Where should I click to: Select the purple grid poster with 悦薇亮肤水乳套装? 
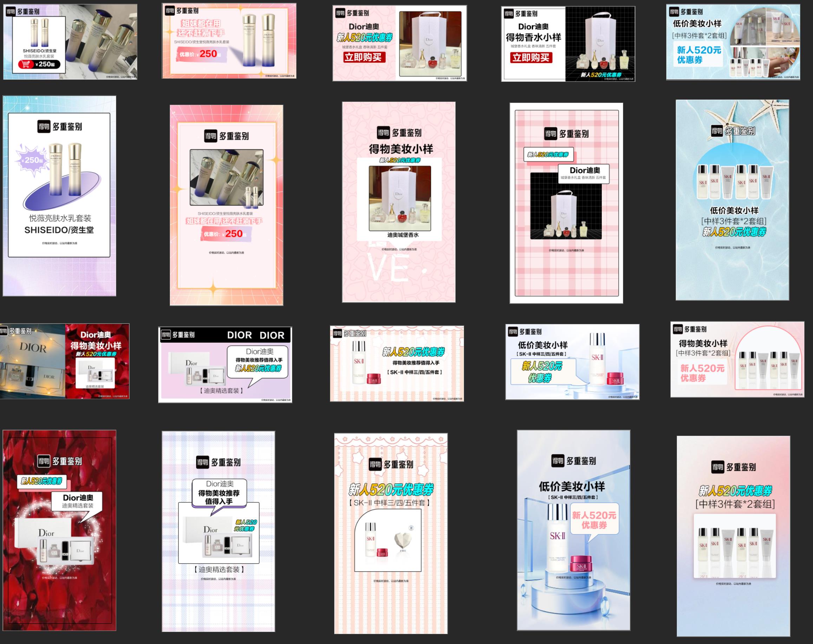click(x=60, y=196)
